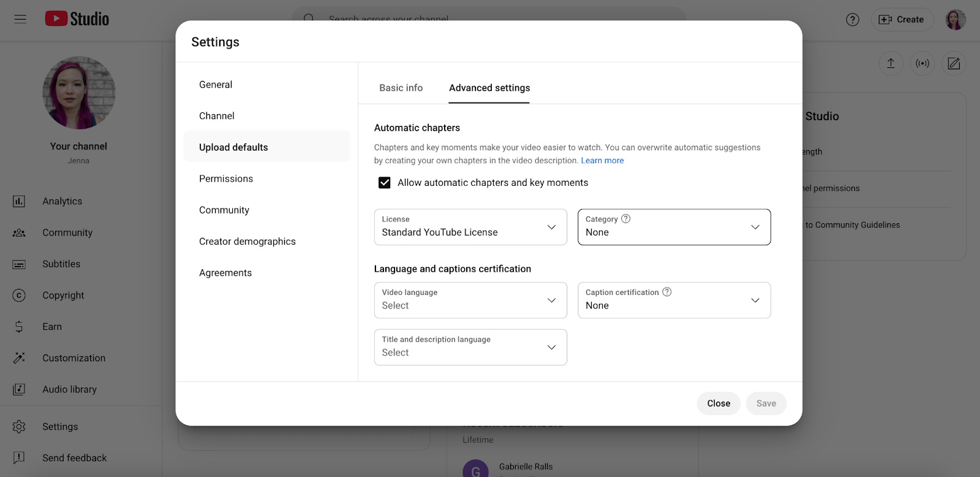Open Agreements settings section
The height and width of the screenshot is (477, 980).
(x=266, y=273)
